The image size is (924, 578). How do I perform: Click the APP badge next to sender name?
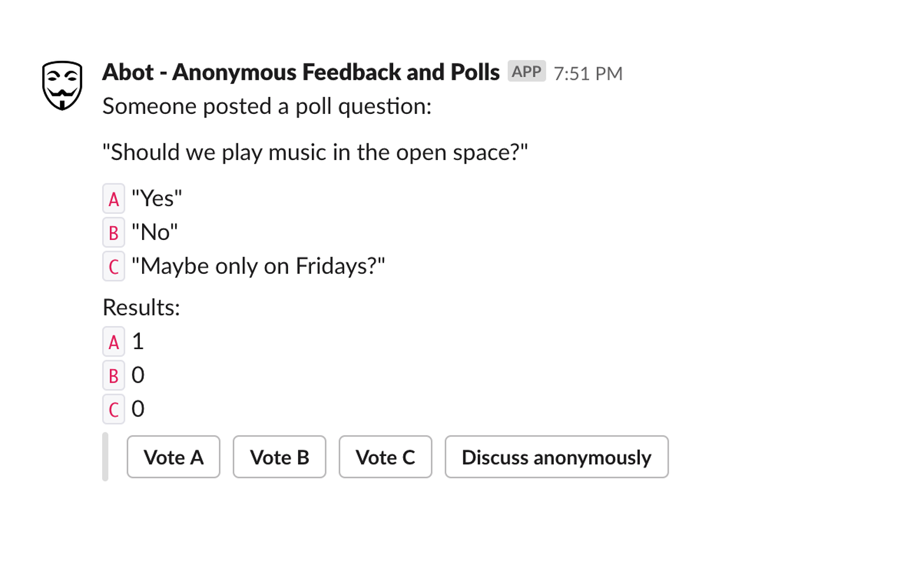click(x=527, y=72)
